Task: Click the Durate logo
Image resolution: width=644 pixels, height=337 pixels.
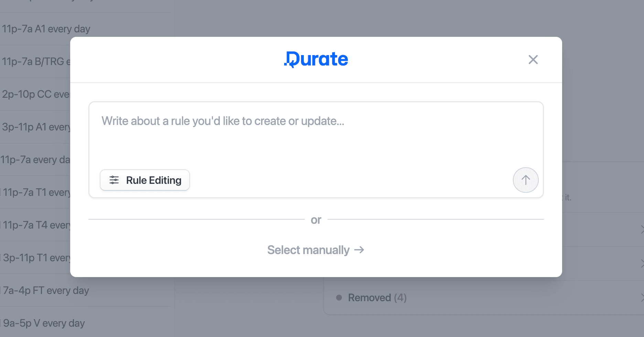Action: (316, 60)
